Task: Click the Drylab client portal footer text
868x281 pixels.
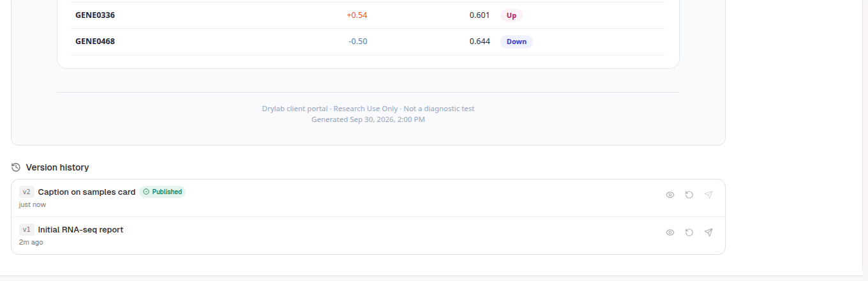Action: (x=368, y=109)
